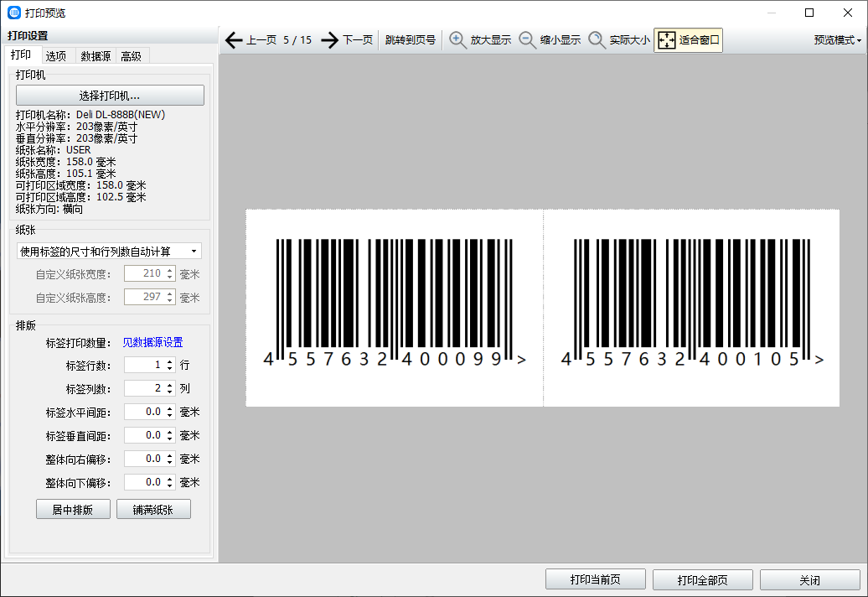Switch to the 选项 tab

pyautogui.click(x=56, y=56)
